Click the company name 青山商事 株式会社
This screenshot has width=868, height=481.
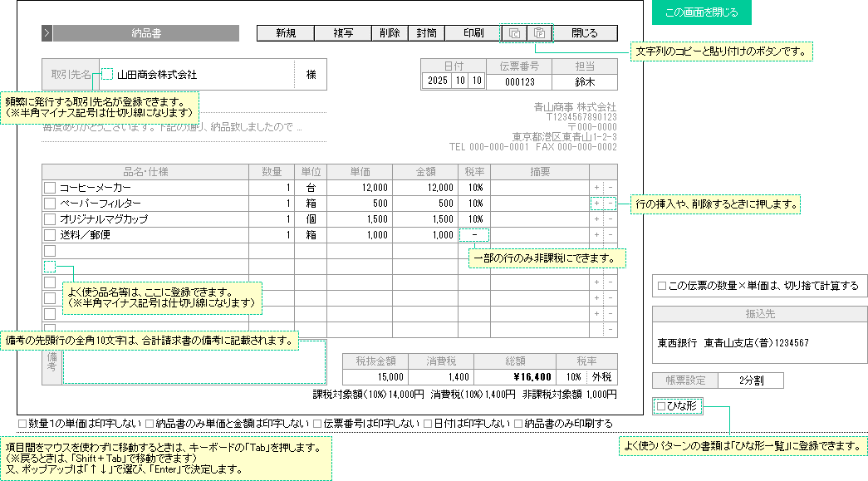(x=575, y=107)
